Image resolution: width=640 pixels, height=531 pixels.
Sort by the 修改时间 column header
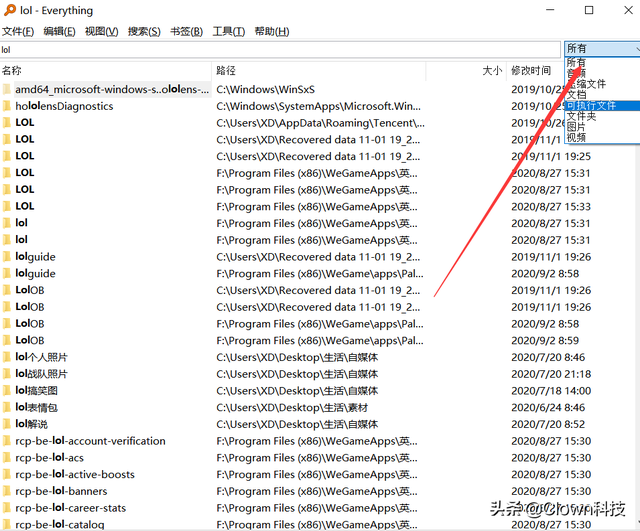536,71
